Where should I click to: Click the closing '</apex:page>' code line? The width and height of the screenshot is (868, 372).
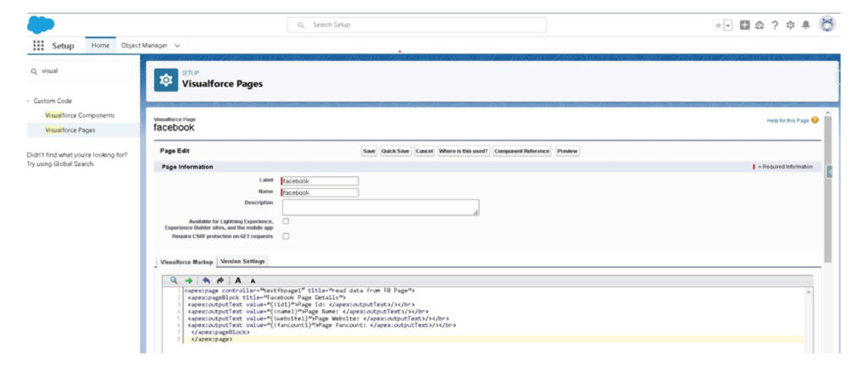(211, 339)
